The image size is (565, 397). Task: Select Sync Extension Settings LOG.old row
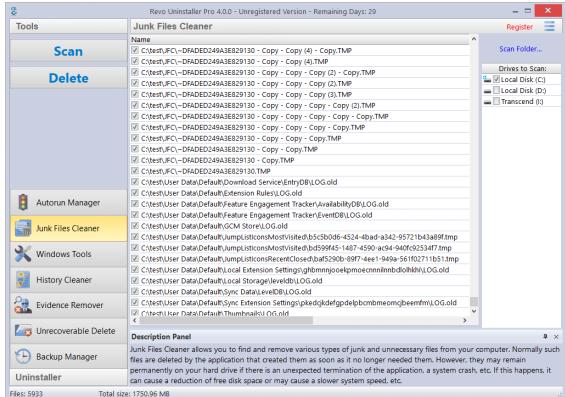click(x=300, y=303)
